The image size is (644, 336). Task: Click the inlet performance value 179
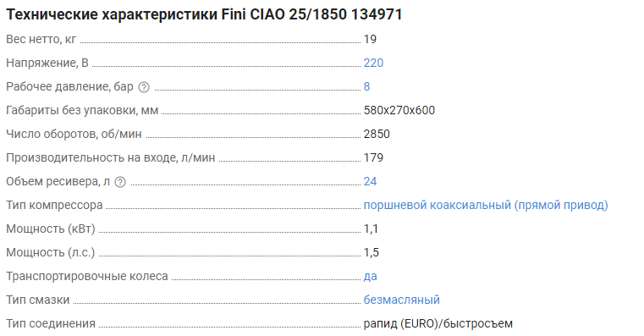[373, 157]
